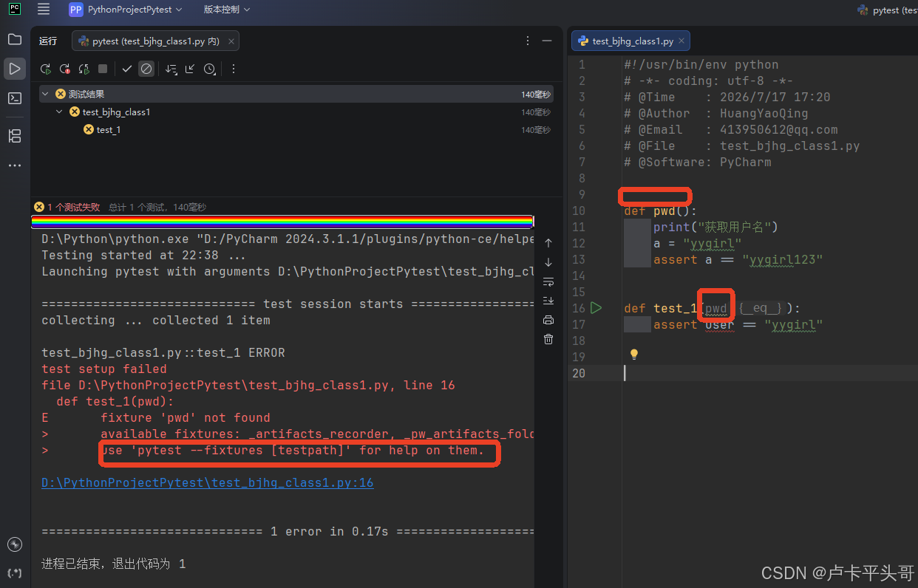Toggle showing ignored tests
Viewport: 918px width, 588px height.
(x=146, y=69)
